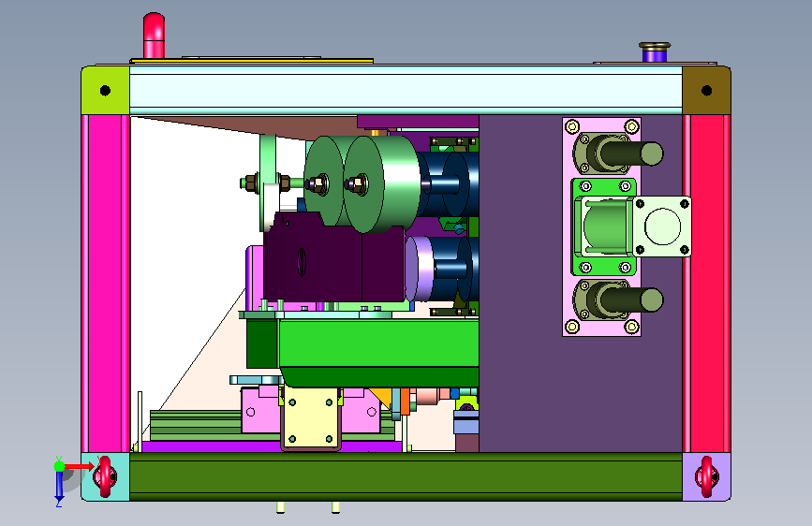Click the orange triangular wedge part
This screenshot has width=812, height=526.
click(x=381, y=397)
